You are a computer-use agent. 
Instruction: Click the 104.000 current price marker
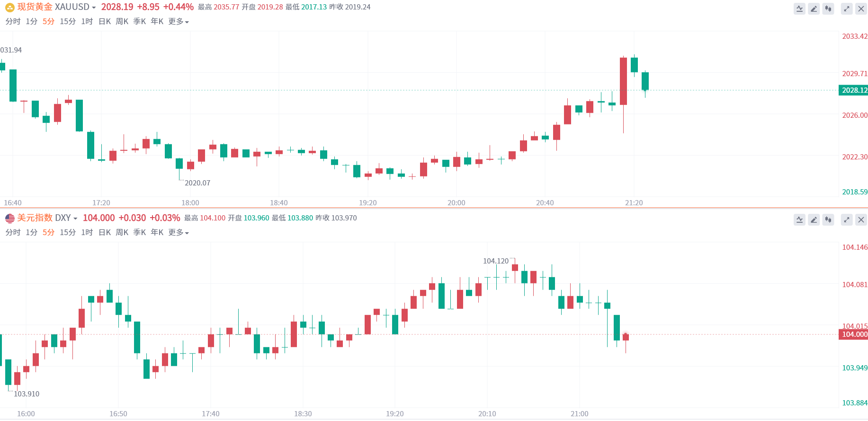pos(853,334)
